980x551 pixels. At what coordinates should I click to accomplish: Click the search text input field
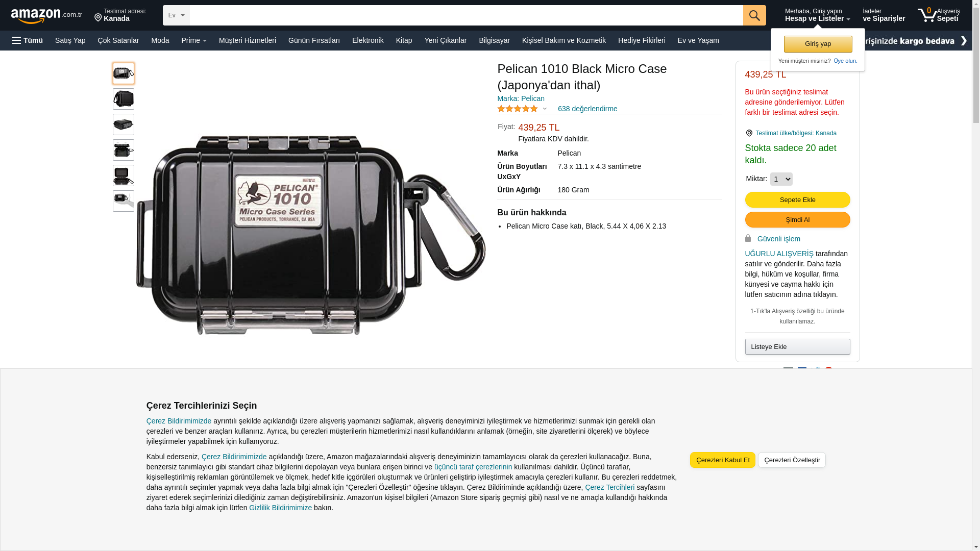click(466, 15)
